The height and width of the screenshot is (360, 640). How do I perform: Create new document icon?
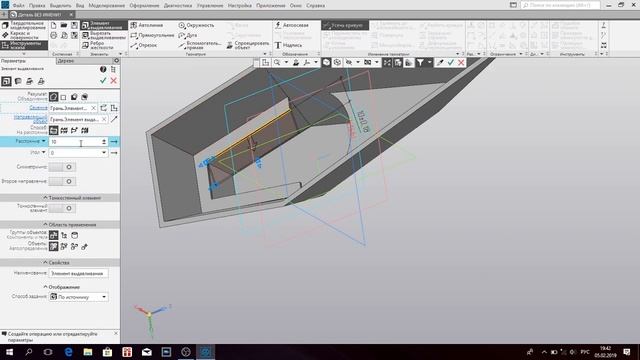[x=53, y=25]
